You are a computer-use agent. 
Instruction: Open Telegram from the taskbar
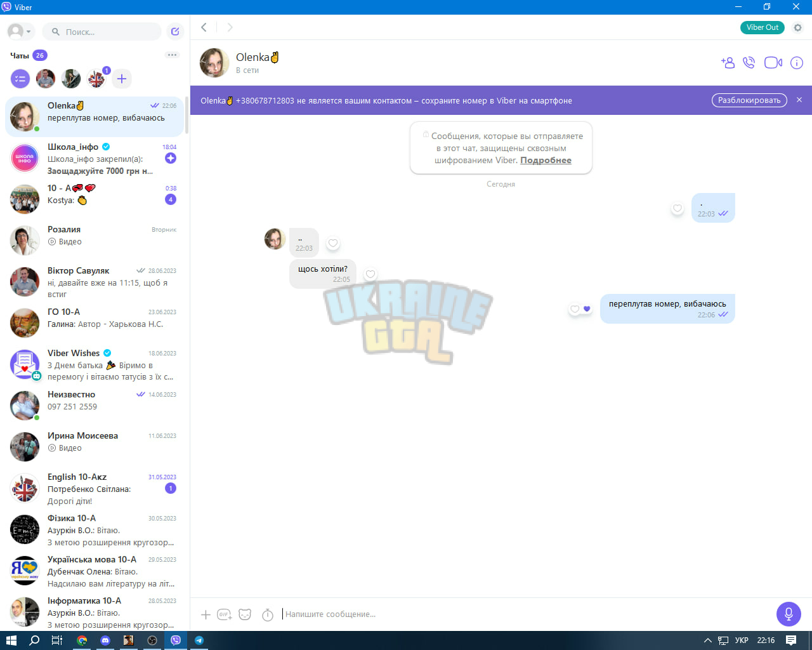[x=199, y=640]
